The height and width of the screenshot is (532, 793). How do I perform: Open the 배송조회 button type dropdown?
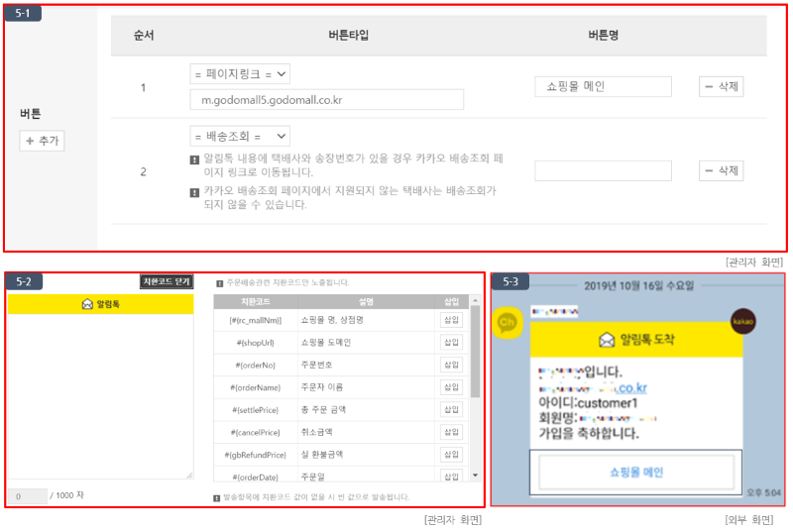(x=239, y=136)
